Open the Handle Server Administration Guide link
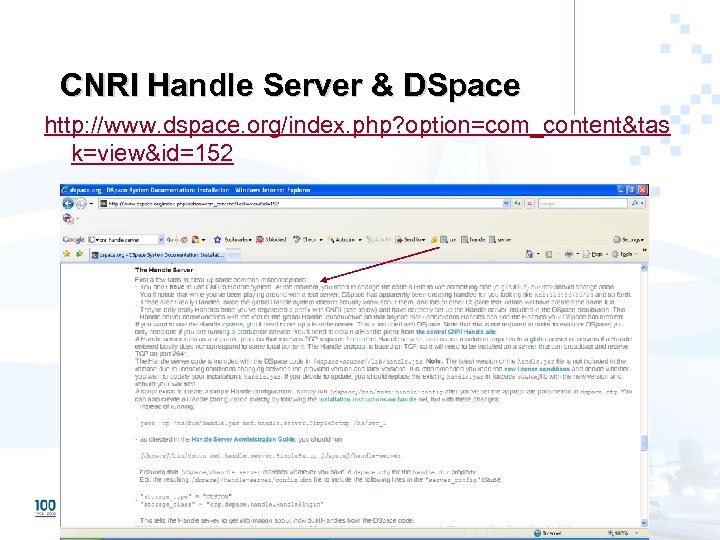The height and width of the screenshot is (540, 720). tap(243, 439)
